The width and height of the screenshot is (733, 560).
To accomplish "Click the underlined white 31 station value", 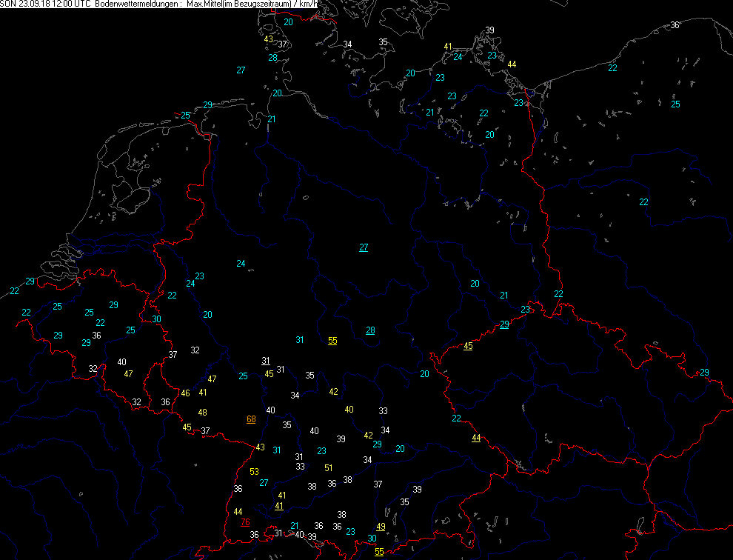I will click(x=266, y=361).
